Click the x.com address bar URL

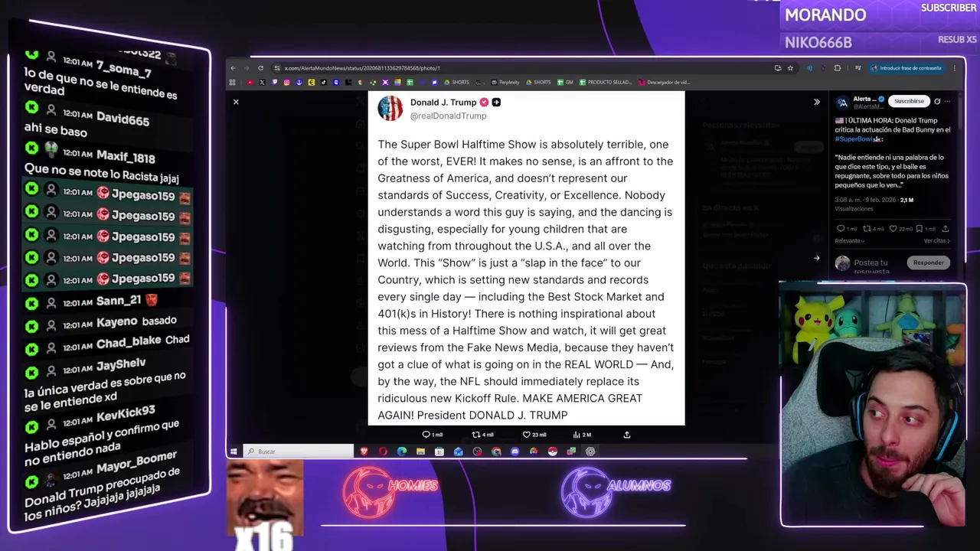362,68
